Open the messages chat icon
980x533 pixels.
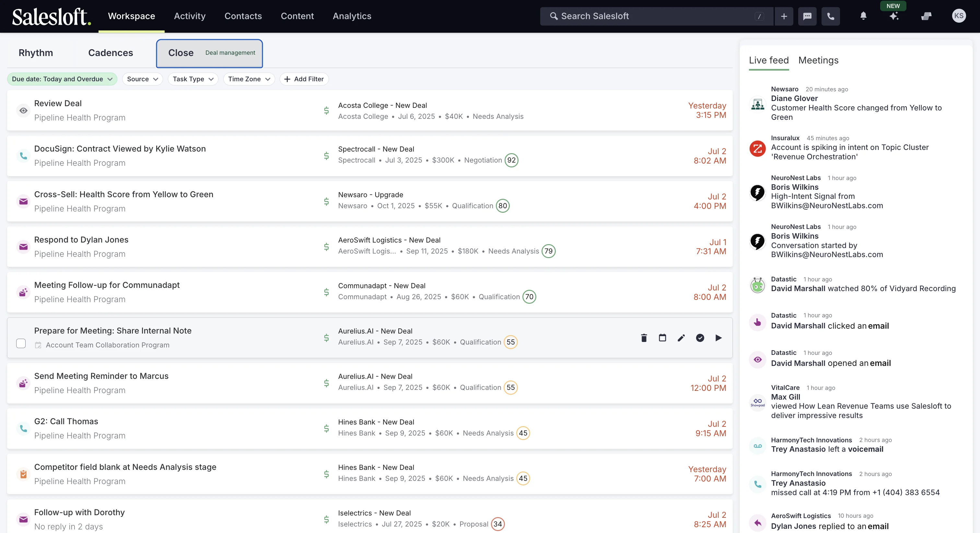(807, 16)
